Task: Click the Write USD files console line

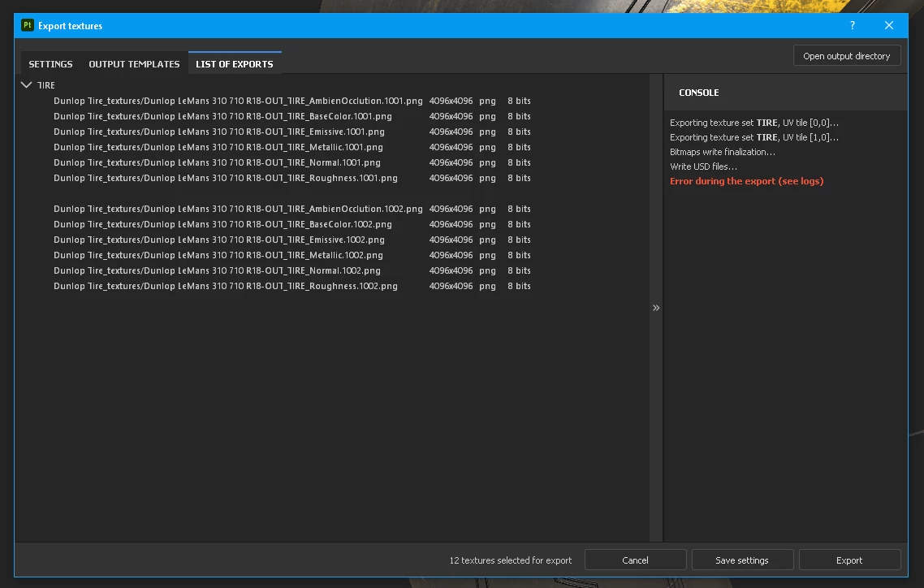Action: (x=704, y=166)
